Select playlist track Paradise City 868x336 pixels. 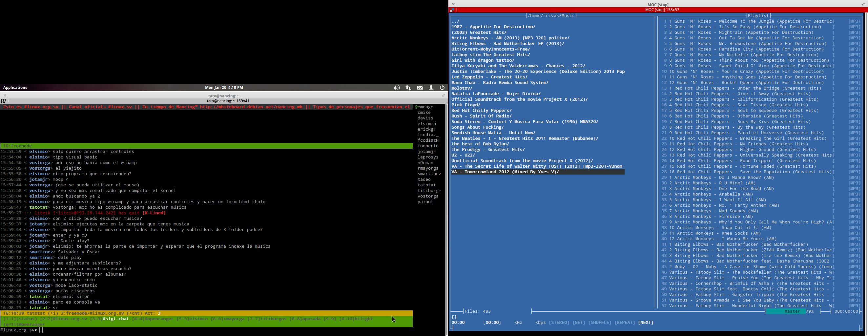tap(761, 49)
